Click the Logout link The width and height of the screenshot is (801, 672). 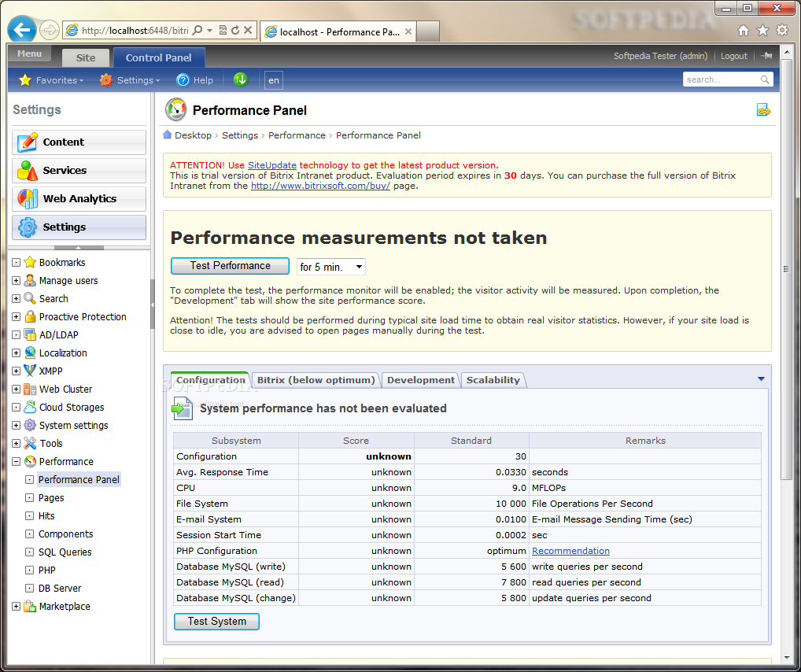(x=733, y=56)
